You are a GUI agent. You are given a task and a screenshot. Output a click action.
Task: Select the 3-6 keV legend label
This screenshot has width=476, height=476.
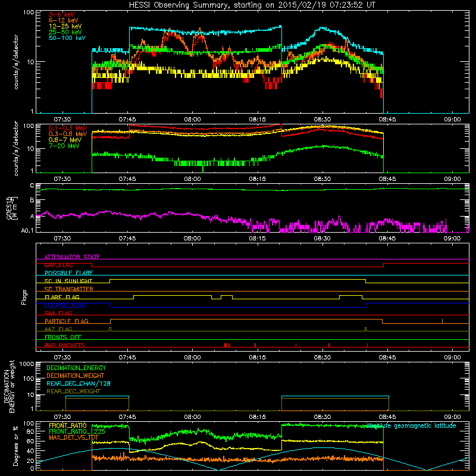[61, 14]
